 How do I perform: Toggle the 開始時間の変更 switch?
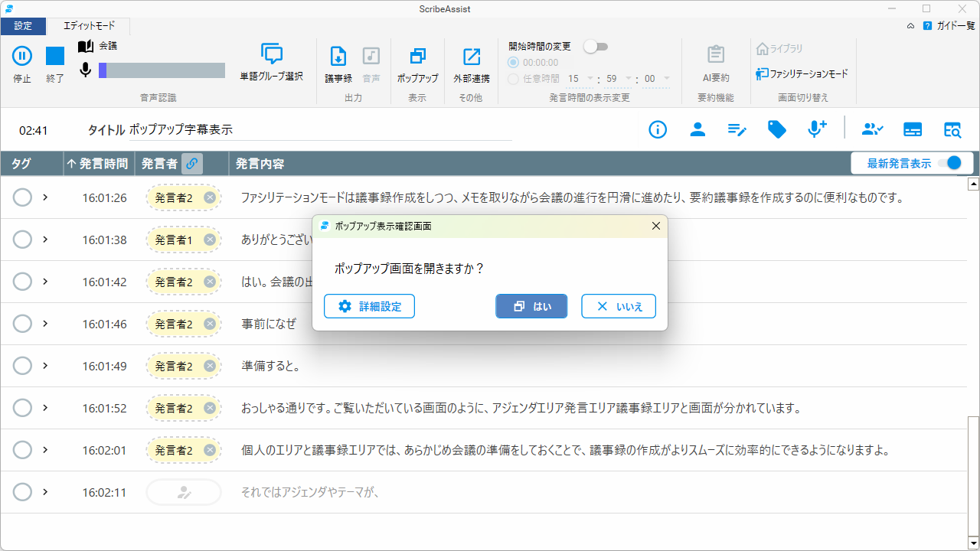coord(596,47)
